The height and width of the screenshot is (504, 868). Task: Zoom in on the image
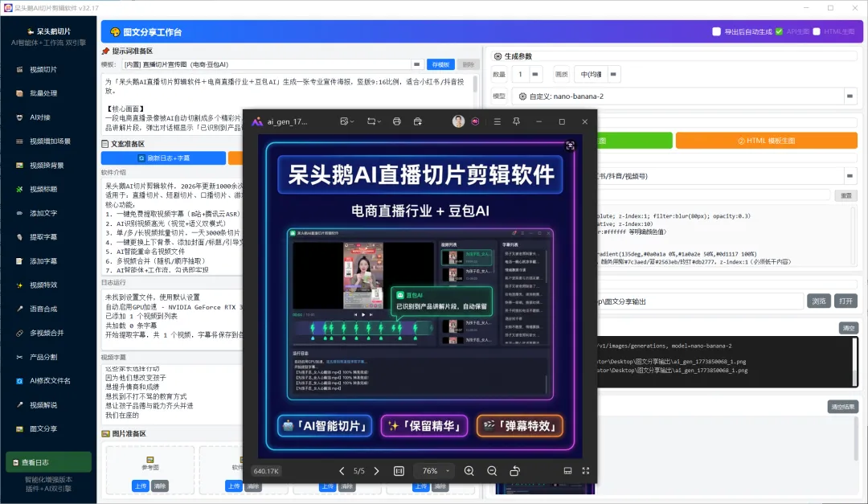(469, 471)
